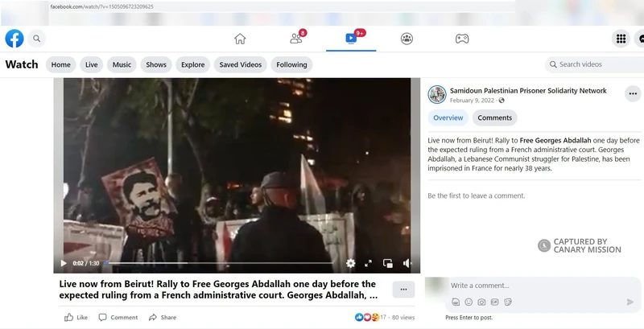This screenshot has height=329, width=644.
Task: Switch to the Comments tab
Action: point(494,117)
